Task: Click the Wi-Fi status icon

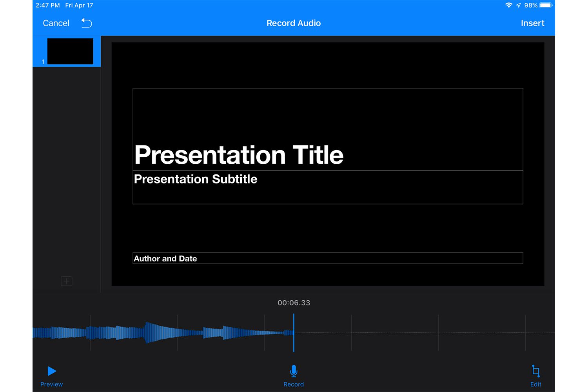Action: point(508,5)
